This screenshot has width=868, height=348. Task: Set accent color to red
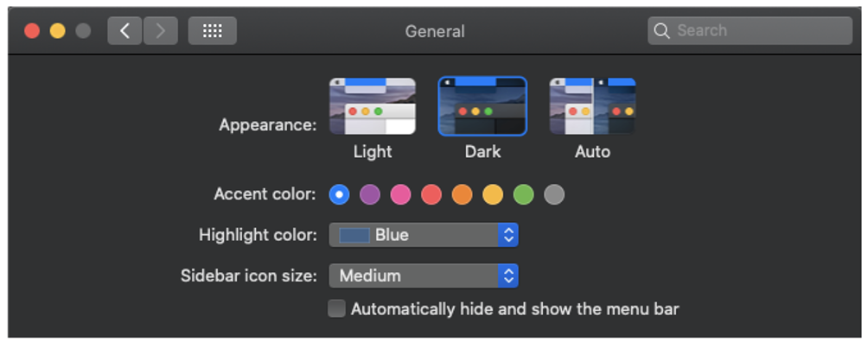431,194
